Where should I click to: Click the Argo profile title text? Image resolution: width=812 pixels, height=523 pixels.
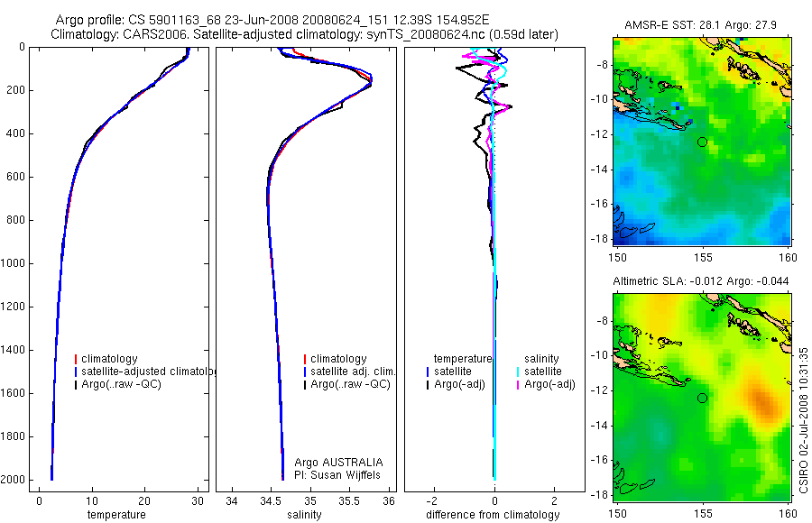click(272, 20)
